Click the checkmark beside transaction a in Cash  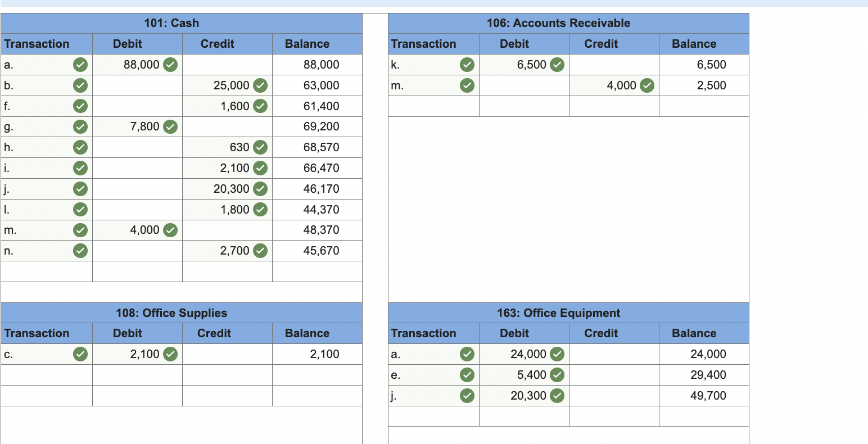(79, 65)
